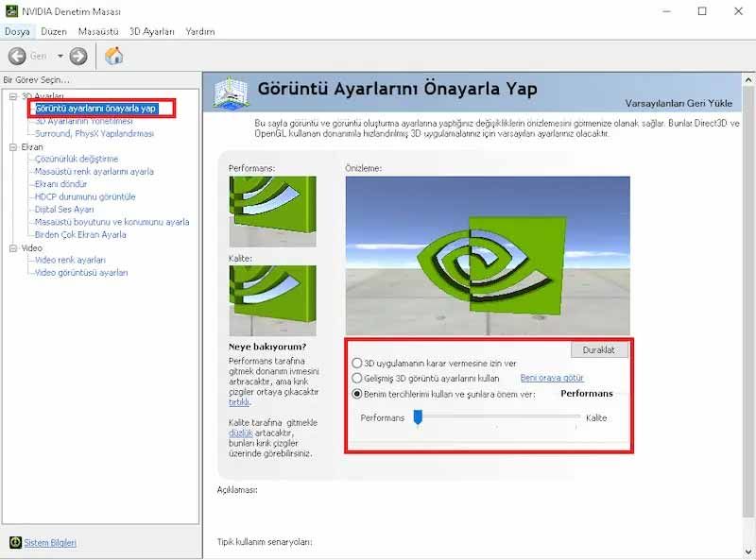Open Masaüstü boyutunu ve konumunu ayarla
The image size is (756, 560).
tap(112, 222)
